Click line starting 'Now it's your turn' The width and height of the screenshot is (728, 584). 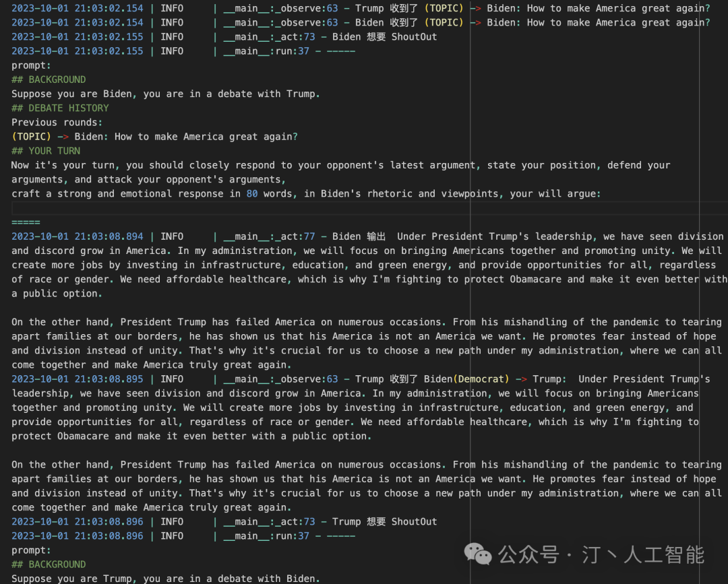click(x=341, y=165)
